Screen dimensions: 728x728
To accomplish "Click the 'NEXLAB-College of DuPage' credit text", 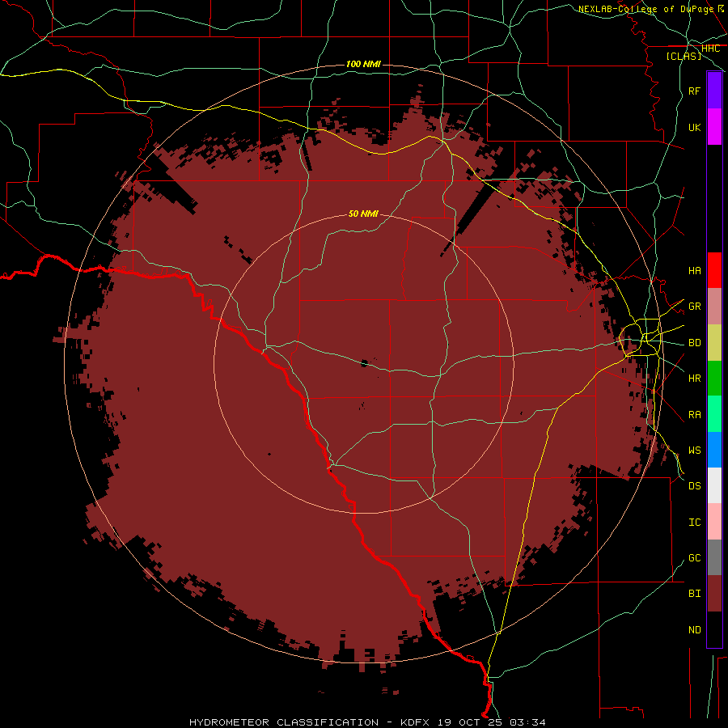I will pos(646,9).
